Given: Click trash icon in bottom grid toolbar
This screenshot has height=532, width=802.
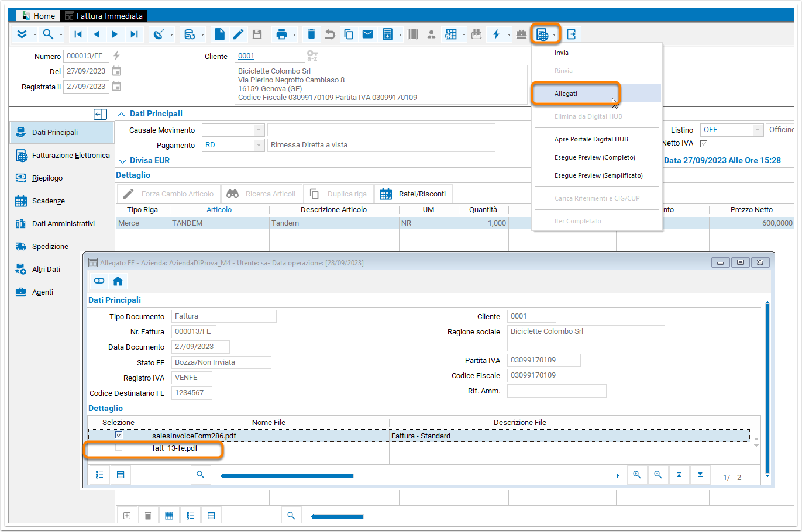Looking at the screenshot, I should [148, 516].
